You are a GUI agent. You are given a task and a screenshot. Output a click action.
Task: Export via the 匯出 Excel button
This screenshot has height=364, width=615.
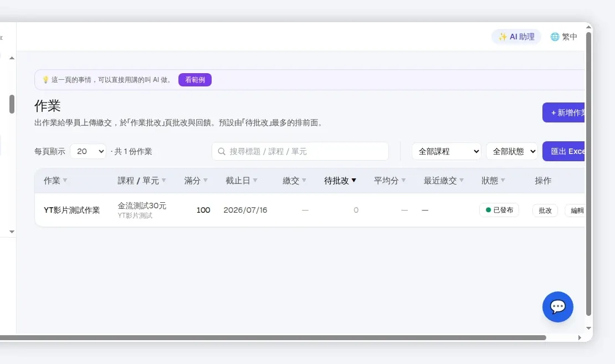(x=563, y=151)
